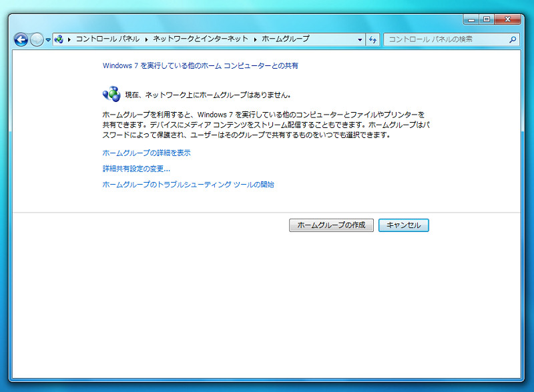Start ホームグループのトラブルシューティング ツールの開始 link

pyautogui.click(x=188, y=185)
